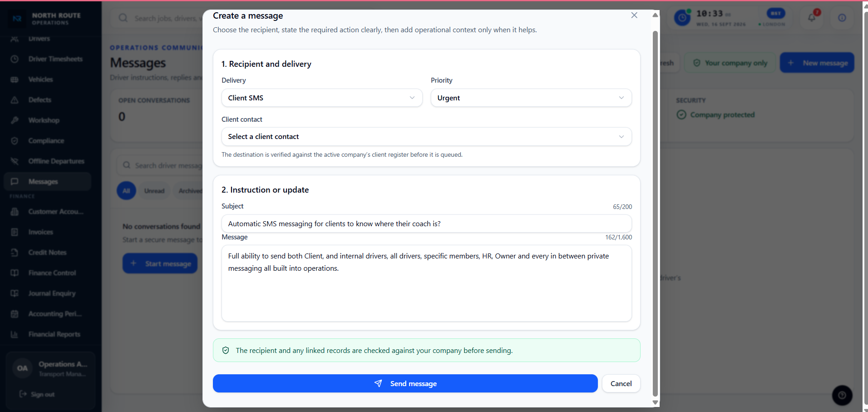Click the dialog's vertical scrollbar

655,213
